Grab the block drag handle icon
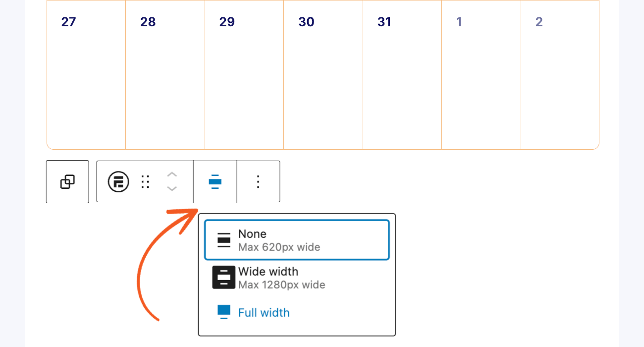The image size is (644, 347). (145, 181)
